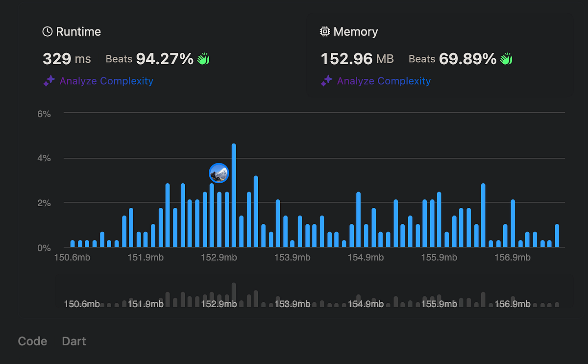Click the 6% gridline label

tap(43, 114)
